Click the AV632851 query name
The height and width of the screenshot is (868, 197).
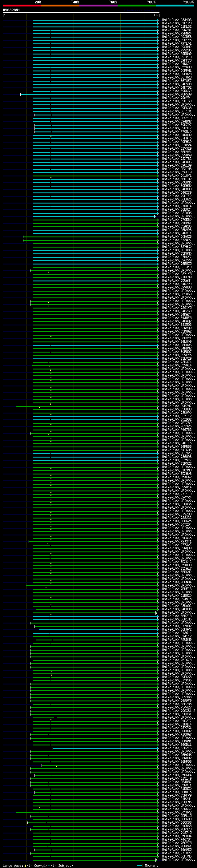[11, 10]
